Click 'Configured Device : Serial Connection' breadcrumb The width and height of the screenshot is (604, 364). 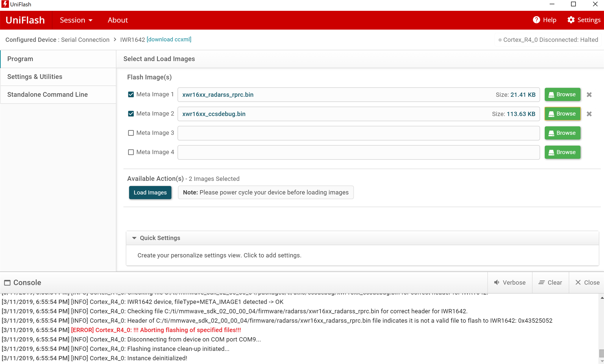point(57,40)
